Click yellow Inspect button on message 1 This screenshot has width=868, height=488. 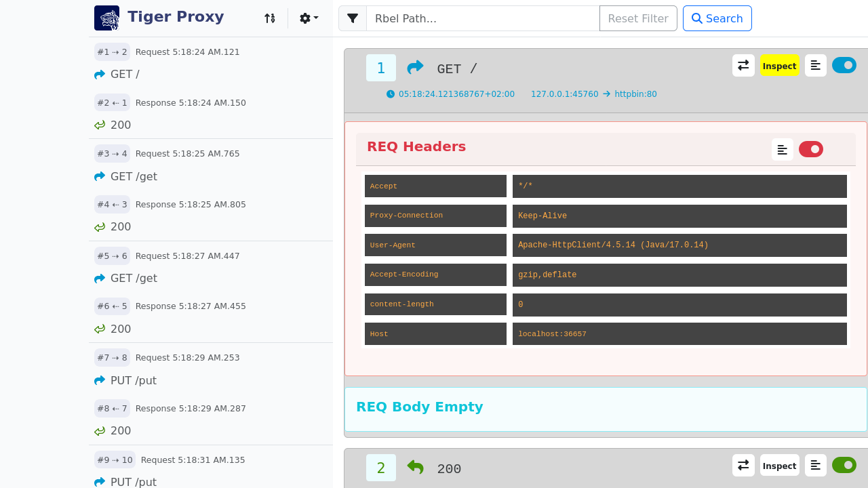point(780,66)
